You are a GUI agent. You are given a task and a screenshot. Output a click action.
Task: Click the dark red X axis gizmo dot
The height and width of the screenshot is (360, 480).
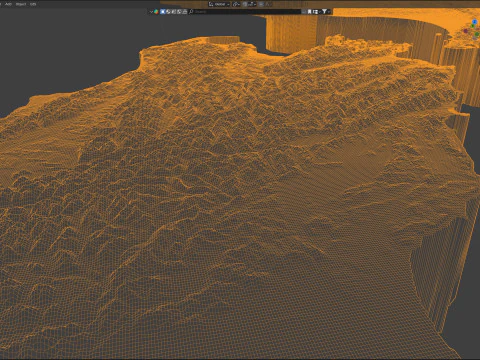466,31
